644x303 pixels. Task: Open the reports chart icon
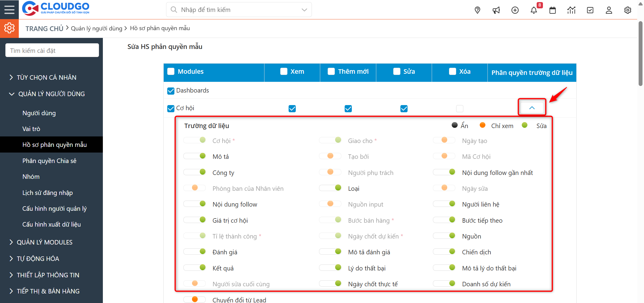click(x=571, y=10)
